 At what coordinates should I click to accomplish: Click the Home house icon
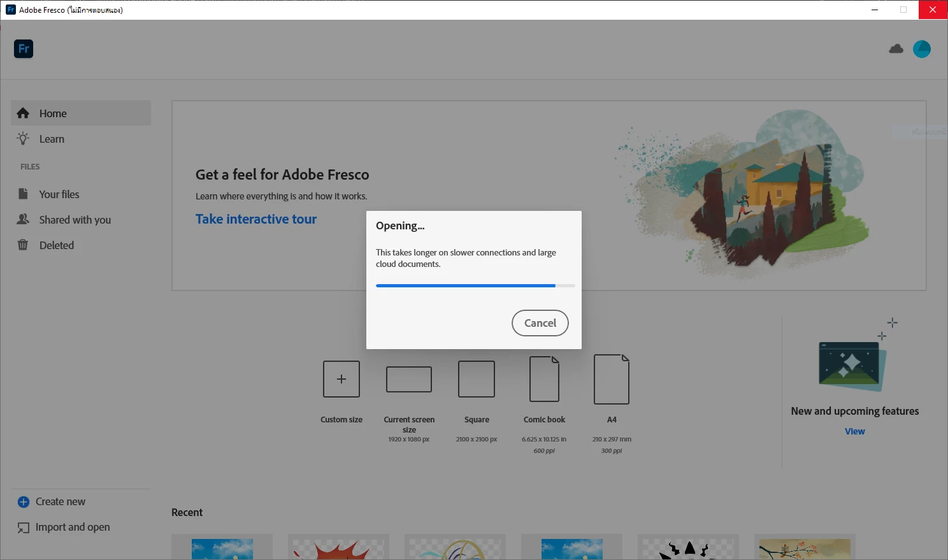pos(23,113)
